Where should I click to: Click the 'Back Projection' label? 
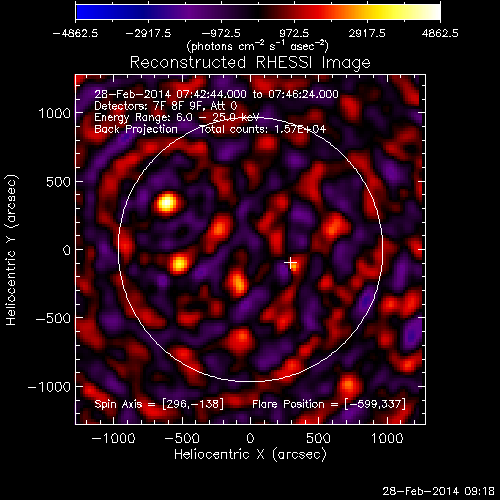136,129
